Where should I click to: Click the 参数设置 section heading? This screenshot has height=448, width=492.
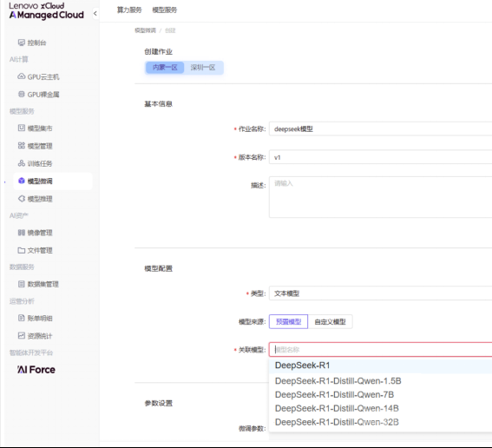(159, 403)
